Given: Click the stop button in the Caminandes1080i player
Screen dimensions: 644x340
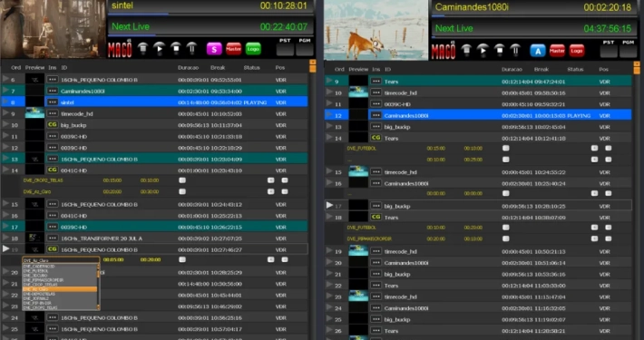Looking at the screenshot, I should [x=500, y=51].
